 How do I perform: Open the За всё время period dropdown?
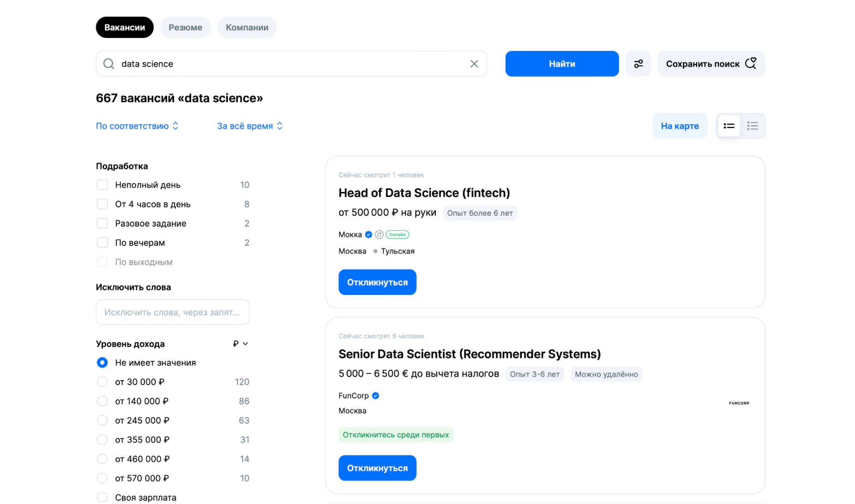pos(250,126)
